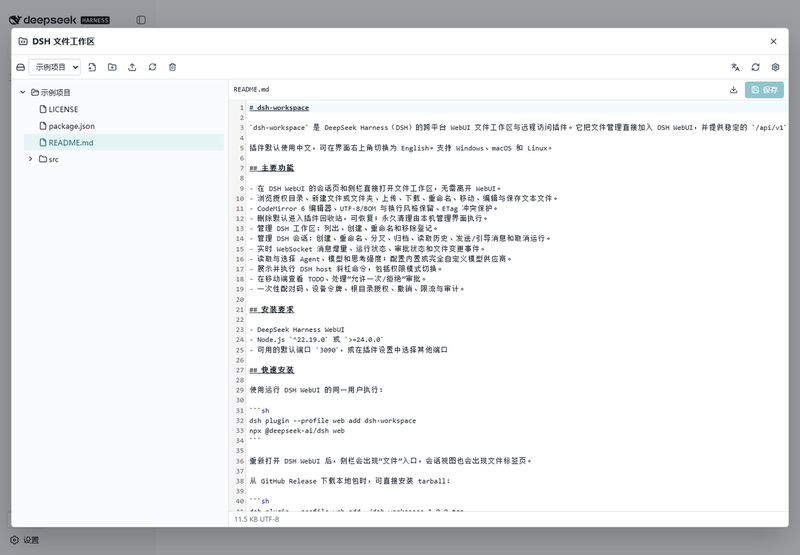This screenshot has width=800, height=555.
Task: Click the sidebar panel toggle icon beside deepseek logo
Action: coord(141,20)
